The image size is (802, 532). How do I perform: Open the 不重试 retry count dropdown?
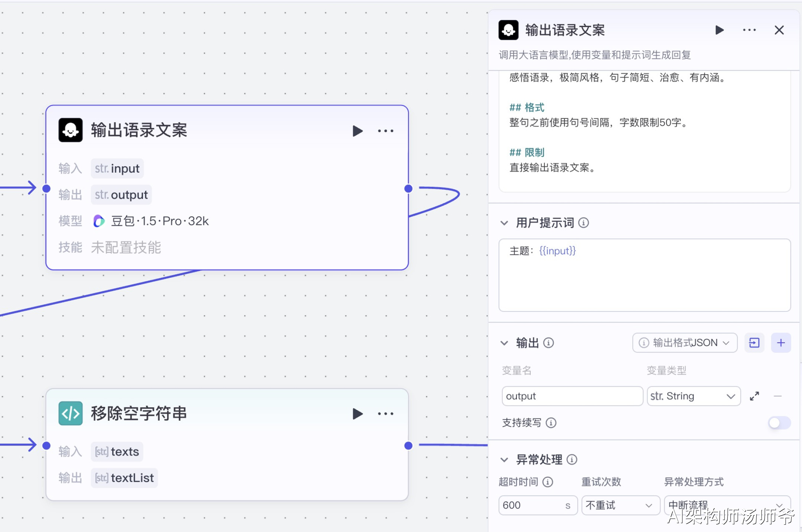coord(620,505)
